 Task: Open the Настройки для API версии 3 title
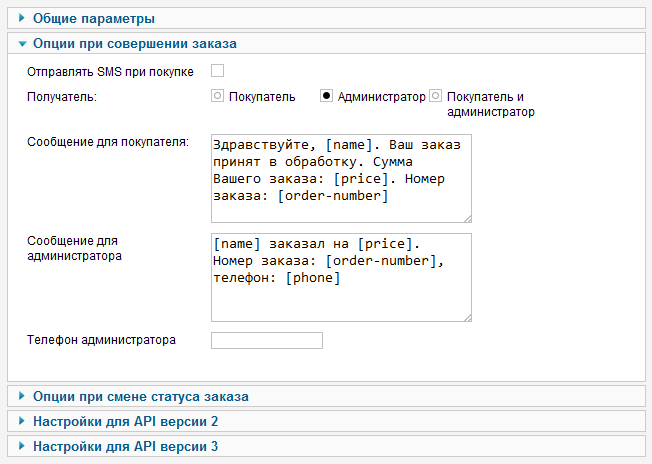tap(126, 446)
